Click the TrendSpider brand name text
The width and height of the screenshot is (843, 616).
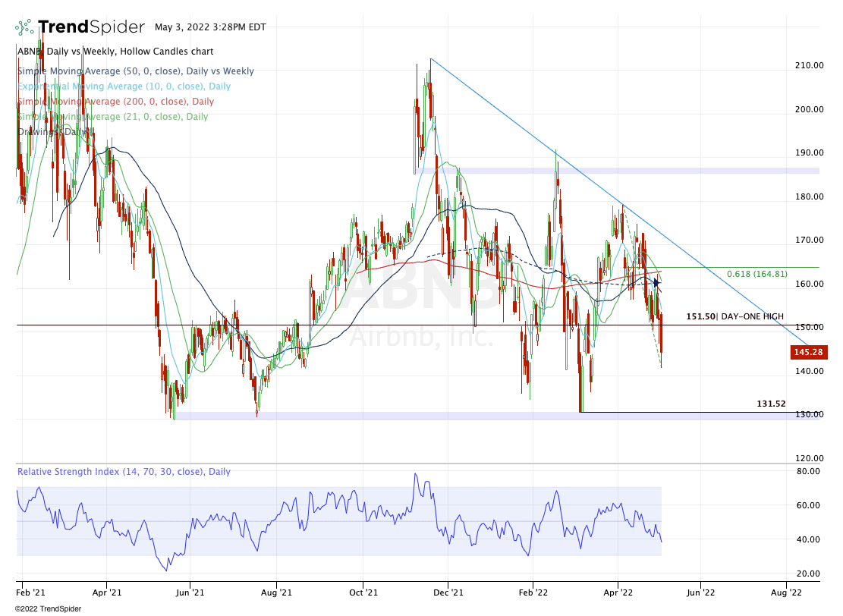[x=91, y=27]
